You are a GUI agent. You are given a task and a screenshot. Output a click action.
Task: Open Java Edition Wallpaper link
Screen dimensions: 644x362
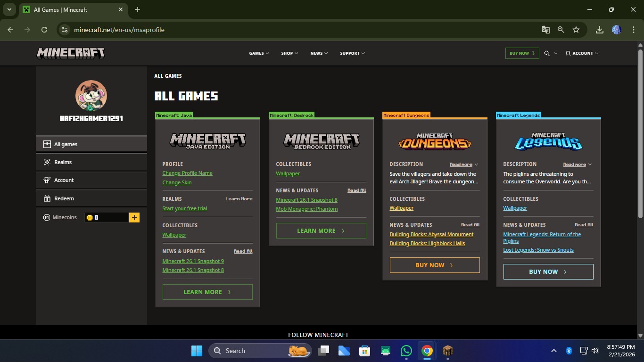[x=174, y=235]
